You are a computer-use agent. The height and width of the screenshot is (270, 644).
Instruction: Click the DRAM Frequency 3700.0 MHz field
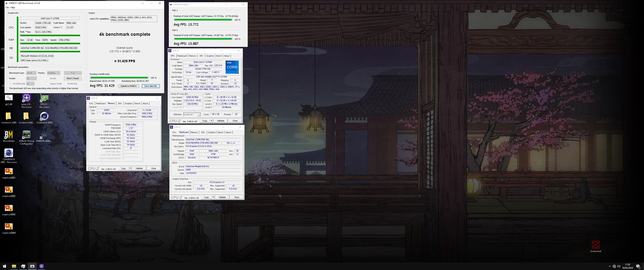pyautogui.click(x=131, y=125)
